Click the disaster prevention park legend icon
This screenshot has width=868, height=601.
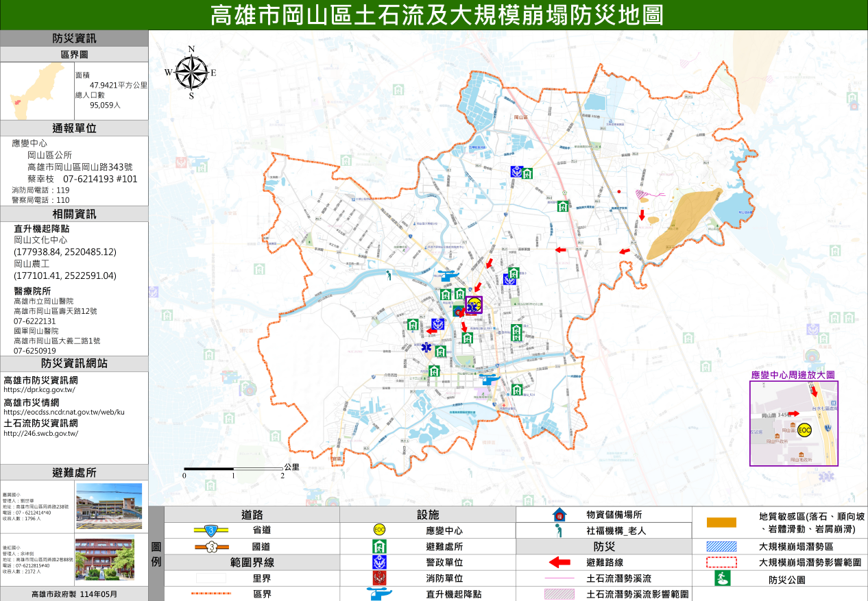click(x=721, y=579)
